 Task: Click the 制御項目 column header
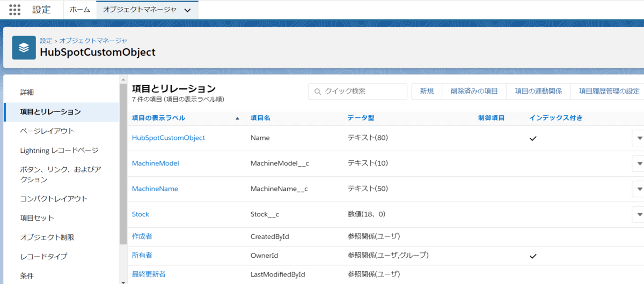pos(492,118)
